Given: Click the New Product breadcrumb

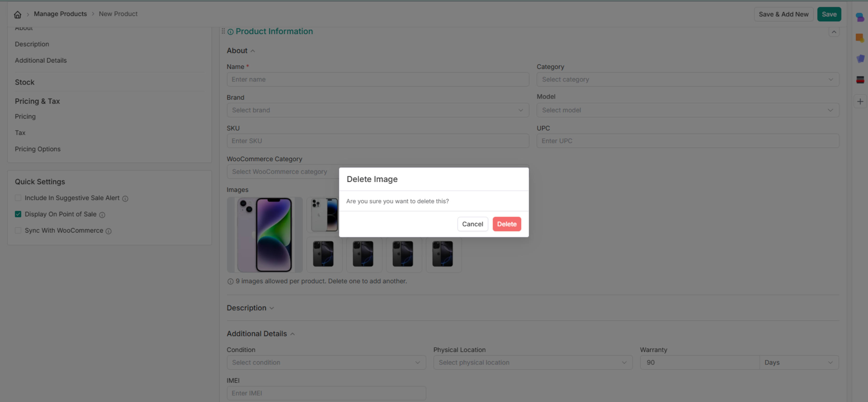Looking at the screenshot, I should pyautogui.click(x=118, y=14).
